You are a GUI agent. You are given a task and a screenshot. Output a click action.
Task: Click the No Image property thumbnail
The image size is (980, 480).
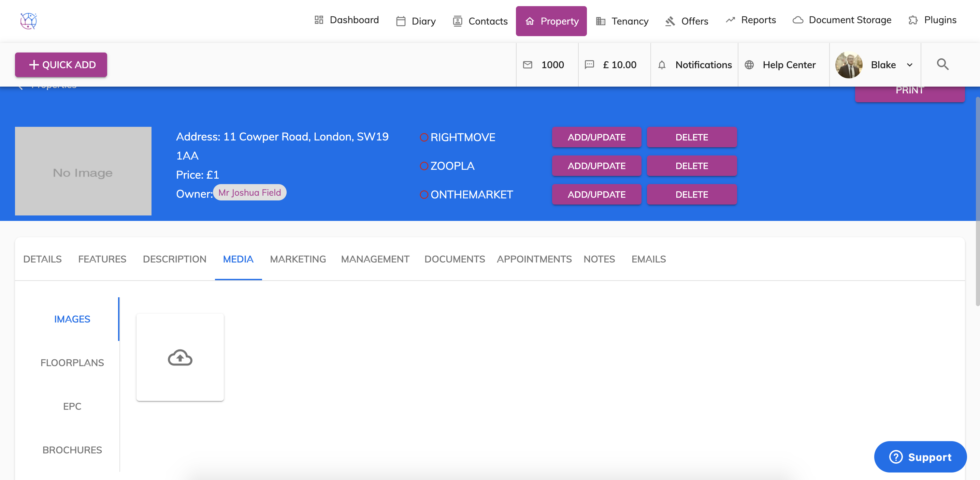(83, 171)
